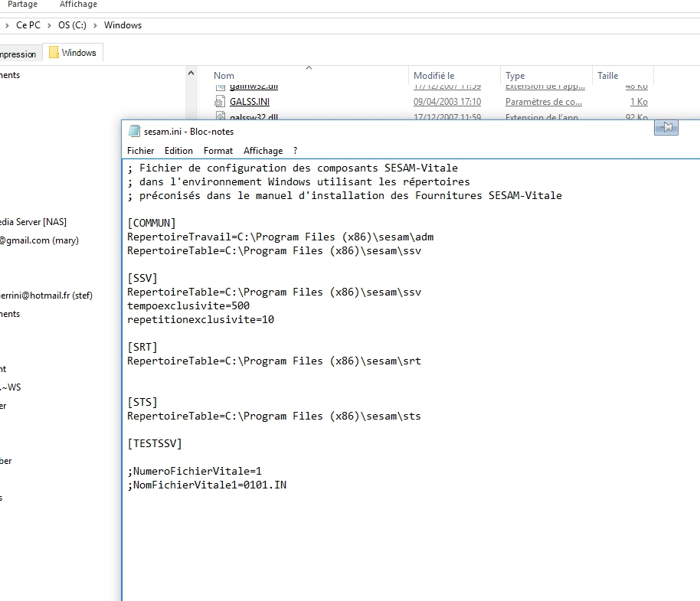
Task: Click the pin button at Notepad's top right
Action: point(666,128)
